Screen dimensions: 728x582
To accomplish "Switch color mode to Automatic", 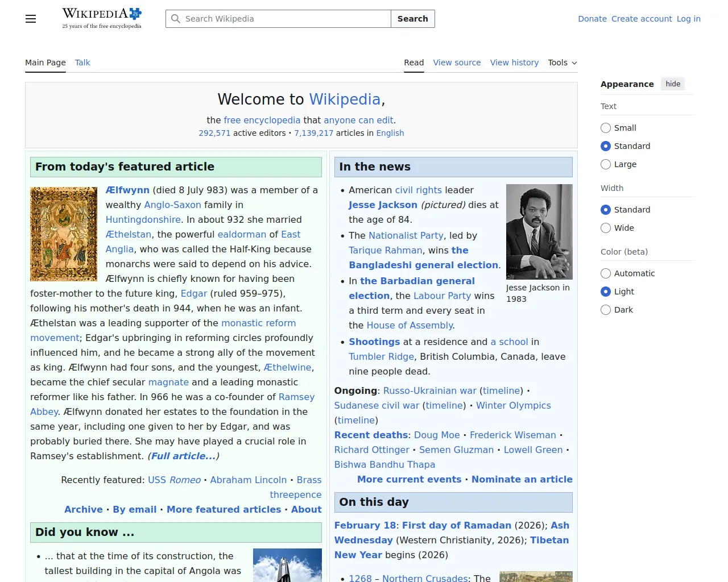I will [606, 273].
